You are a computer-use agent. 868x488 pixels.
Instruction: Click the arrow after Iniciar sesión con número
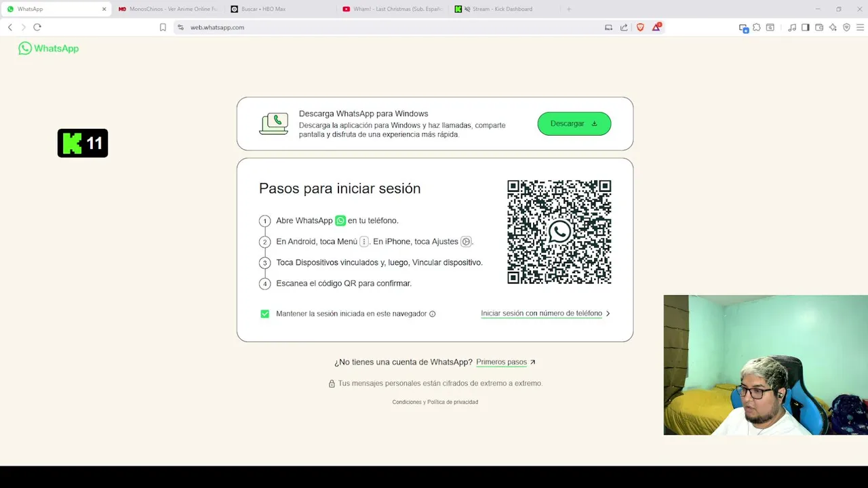coord(608,314)
